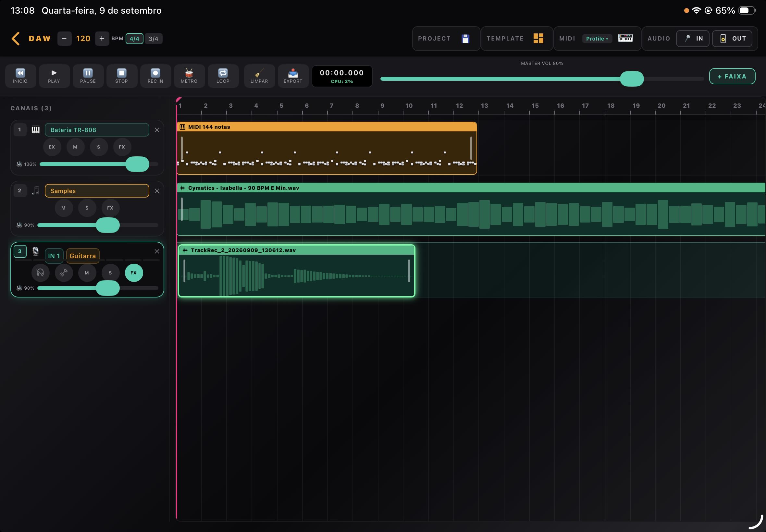Click the piano keys icon on track 1

(x=35, y=130)
